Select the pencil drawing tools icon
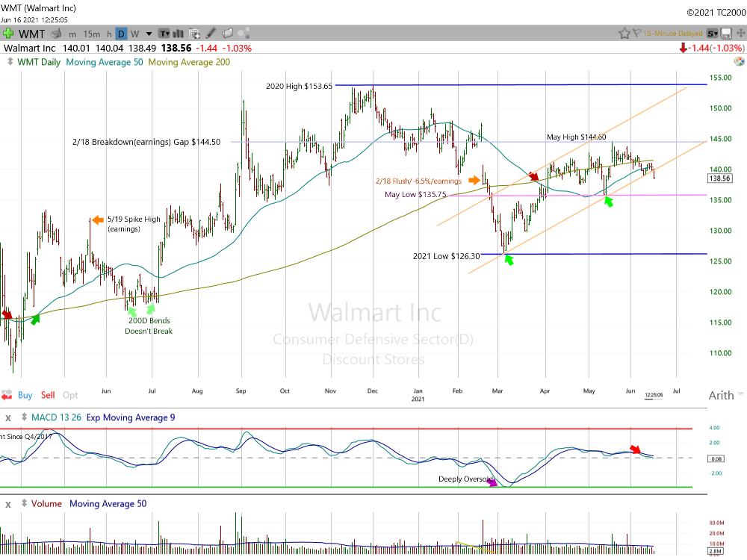Viewport: 747px width, 560px height. click(x=211, y=33)
